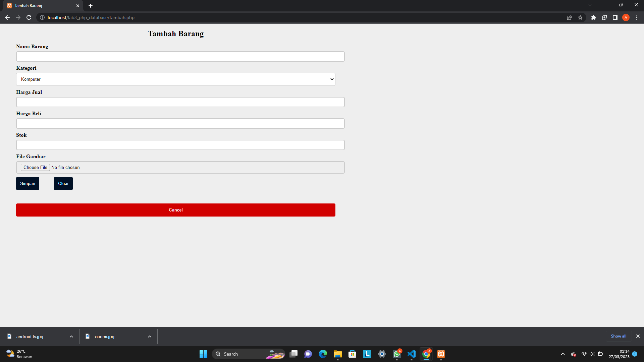Open WhatsApp from the taskbar
Screen dimensions: 644x362
coord(397,354)
